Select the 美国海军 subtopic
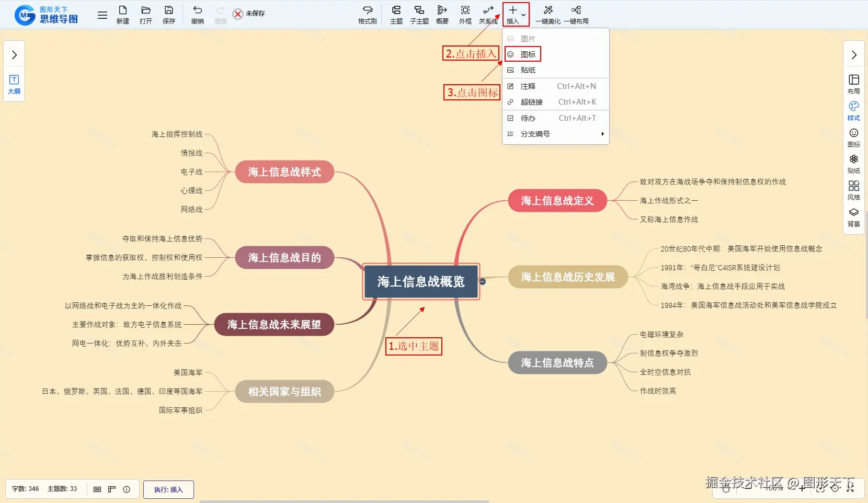868x503 pixels. 188,373
